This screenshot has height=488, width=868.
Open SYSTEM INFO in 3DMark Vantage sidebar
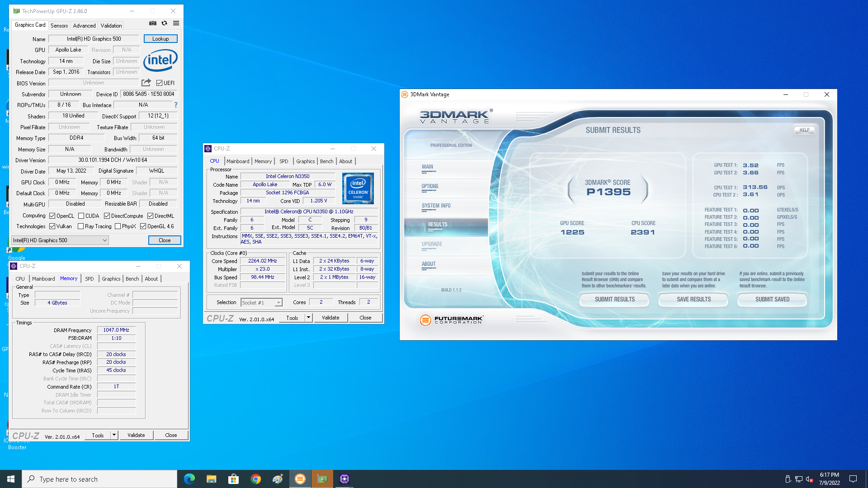436,206
